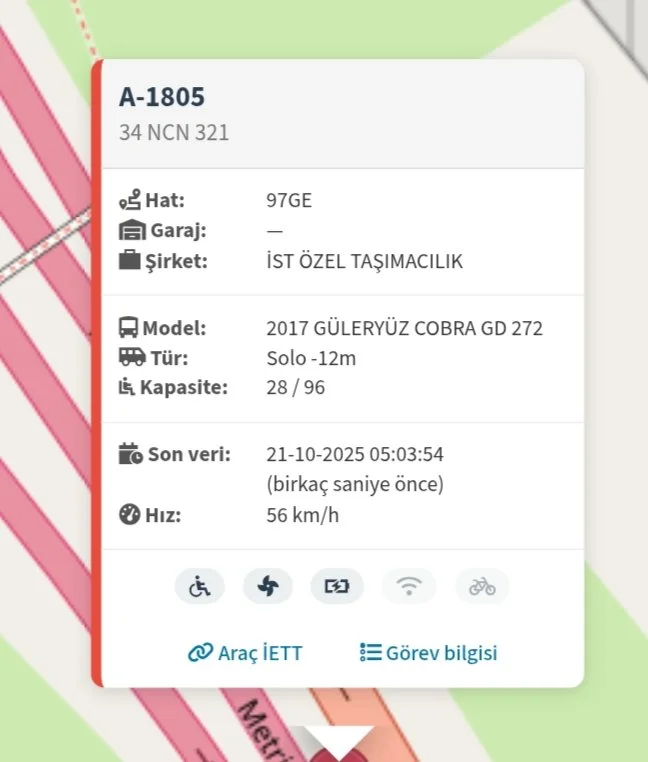648x762 pixels.
Task: Click the A-1805 vehicle code heading
Action: (162, 97)
